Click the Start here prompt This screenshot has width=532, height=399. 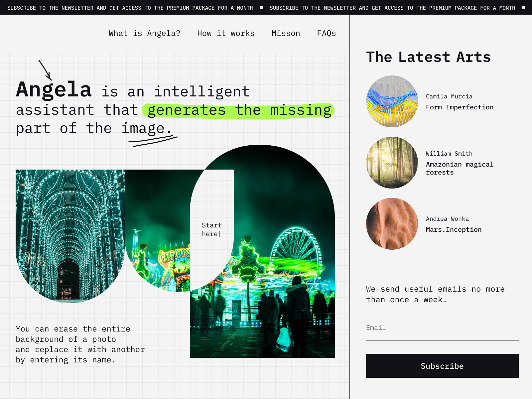pos(212,229)
